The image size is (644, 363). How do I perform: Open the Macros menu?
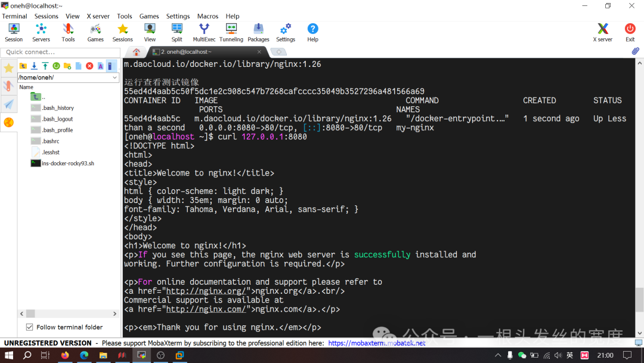(208, 16)
